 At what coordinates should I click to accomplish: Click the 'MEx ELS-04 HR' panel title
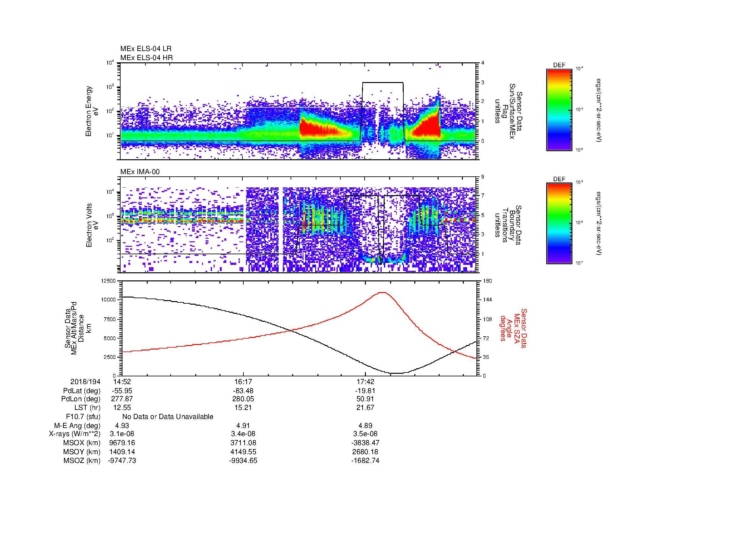click(146, 58)
